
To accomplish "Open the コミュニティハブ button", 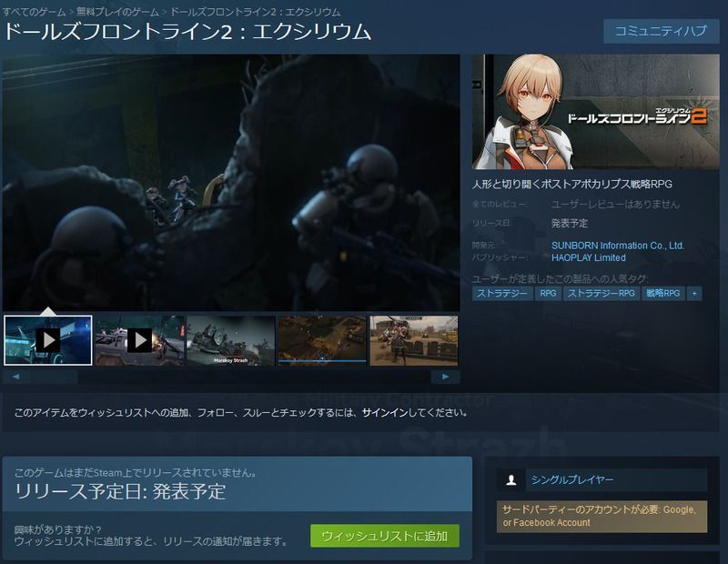I will tap(660, 31).
